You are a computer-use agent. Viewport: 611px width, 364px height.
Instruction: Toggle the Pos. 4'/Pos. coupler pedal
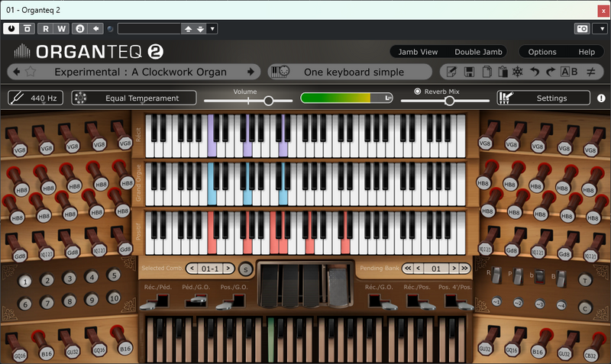pyautogui.click(x=458, y=301)
